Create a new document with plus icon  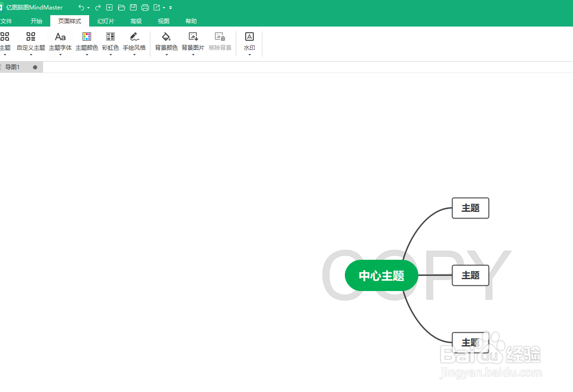[x=110, y=8]
